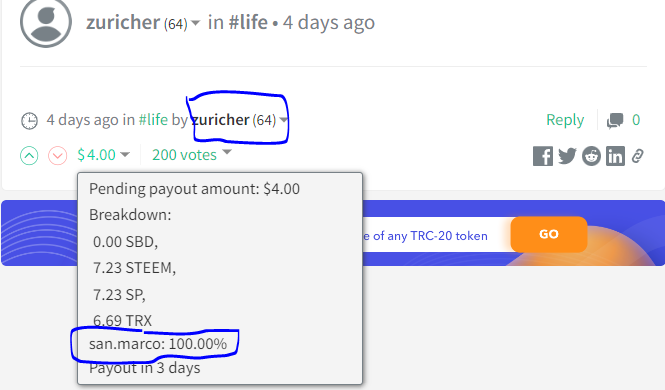This screenshot has height=390, width=665.
Task: Click the zuricher profile avatar
Action: click(x=46, y=22)
